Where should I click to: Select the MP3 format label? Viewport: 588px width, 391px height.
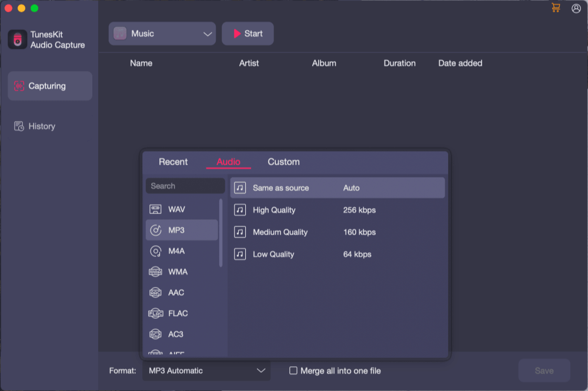point(176,230)
